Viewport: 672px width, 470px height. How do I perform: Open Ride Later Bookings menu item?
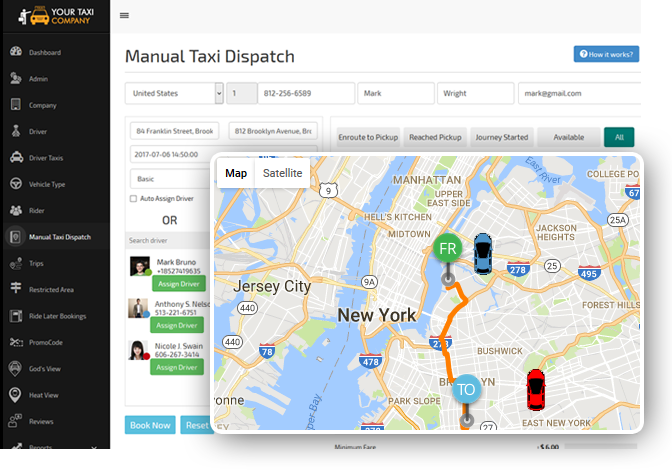pyautogui.click(x=56, y=316)
